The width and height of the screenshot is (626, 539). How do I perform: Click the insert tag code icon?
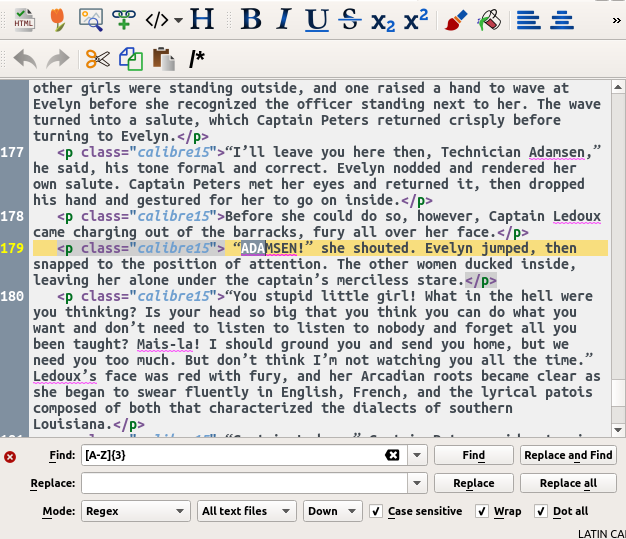click(156, 20)
